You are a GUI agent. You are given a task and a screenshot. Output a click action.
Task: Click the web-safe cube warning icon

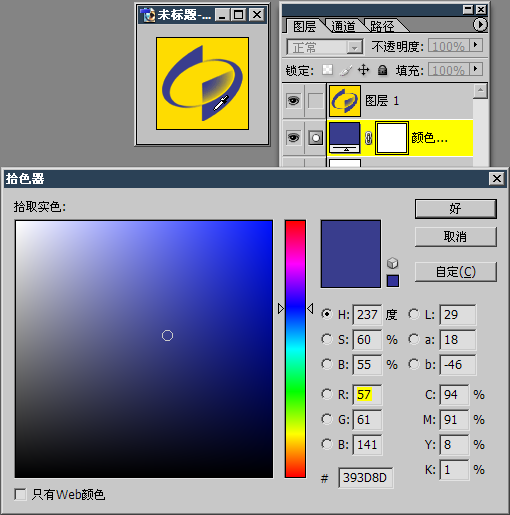pyautogui.click(x=393, y=263)
